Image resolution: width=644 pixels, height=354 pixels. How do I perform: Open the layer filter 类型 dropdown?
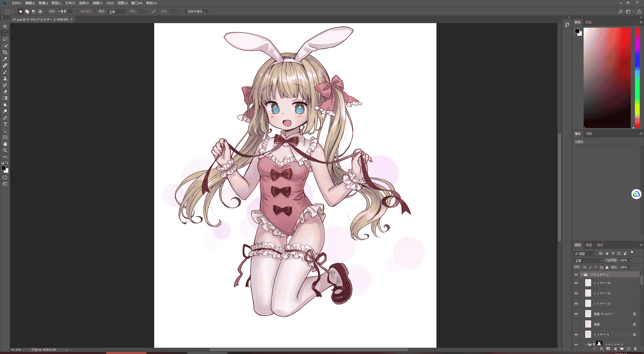point(584,253)
